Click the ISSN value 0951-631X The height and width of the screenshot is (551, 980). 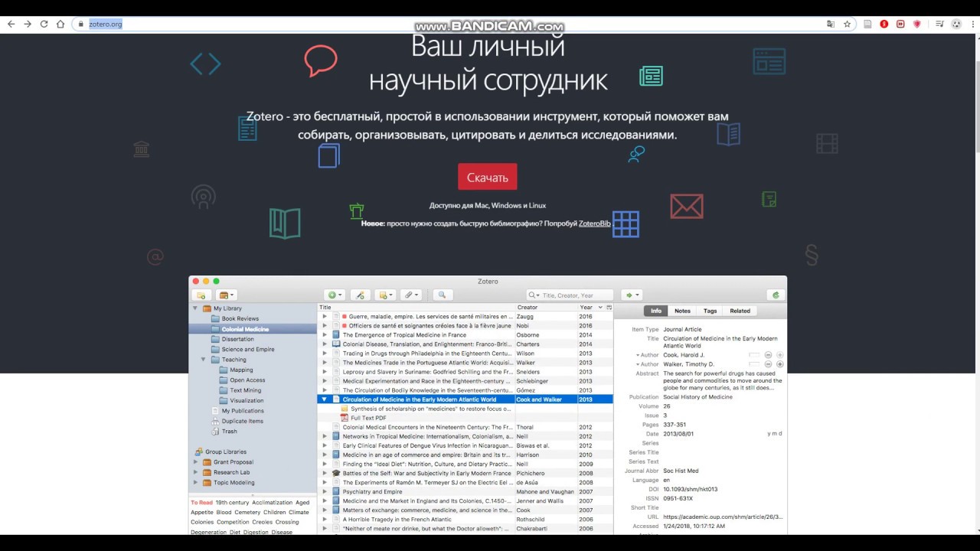click(678, 498)
